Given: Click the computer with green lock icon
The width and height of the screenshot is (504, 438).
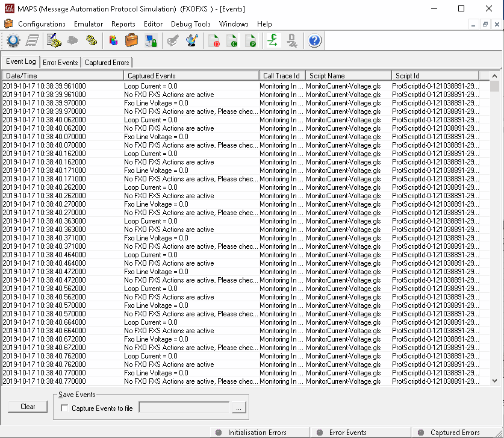Looking at the screenshot, I should (151, 41).
